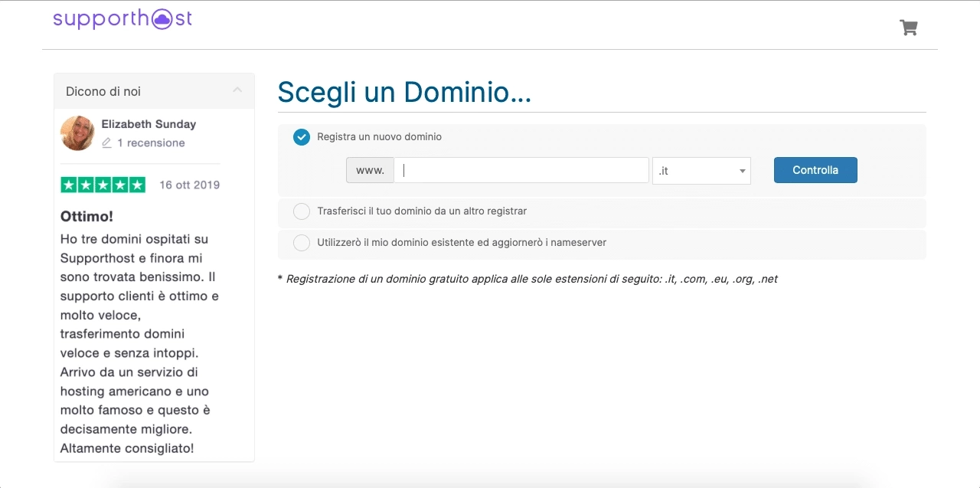
Task: Click the Ottimo! review title
Action: point(87,217)
